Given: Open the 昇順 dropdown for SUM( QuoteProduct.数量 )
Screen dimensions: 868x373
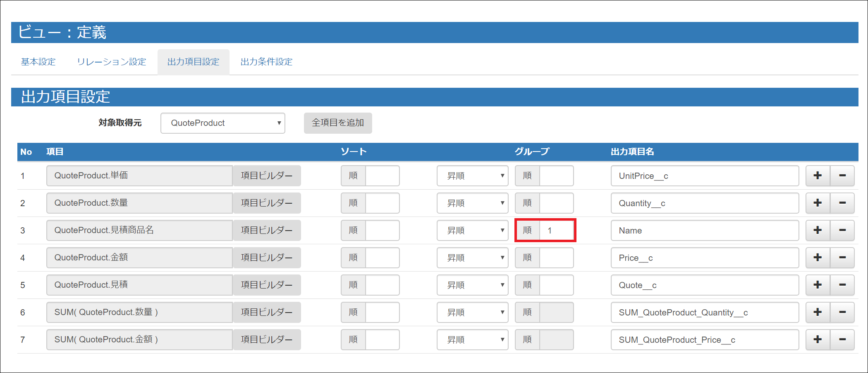Looking at the screenshot, I should 472,312.
